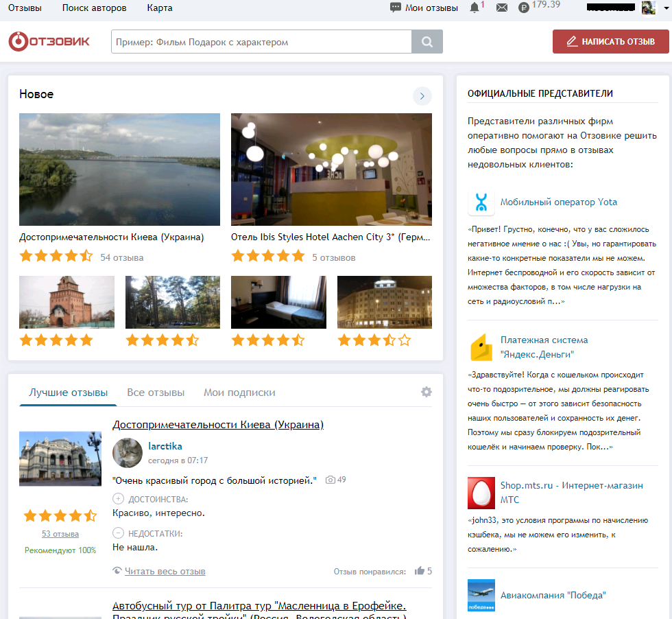Screen dimensions: 672x619
Task: Click the ОФИЦИАЛЬНЫЕ ПРЕДСТАВИТЕЛИ heading
Action: pyautogui.click(x=540, y=93)
